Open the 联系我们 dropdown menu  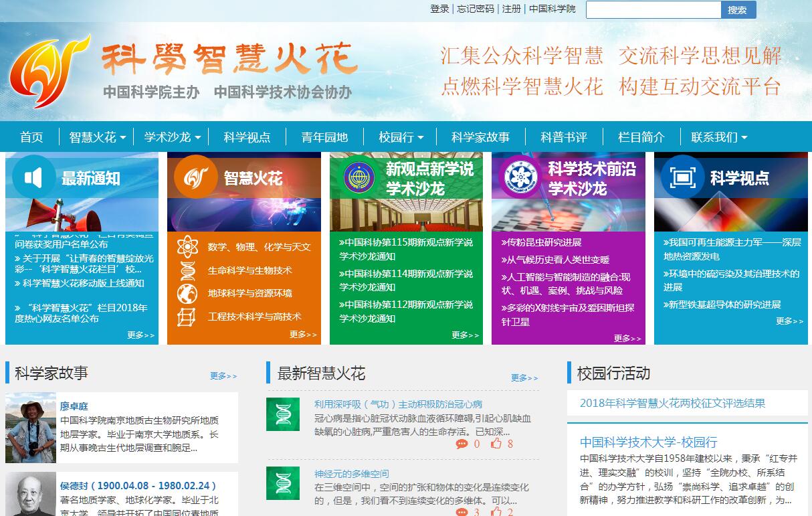point(719,137)
